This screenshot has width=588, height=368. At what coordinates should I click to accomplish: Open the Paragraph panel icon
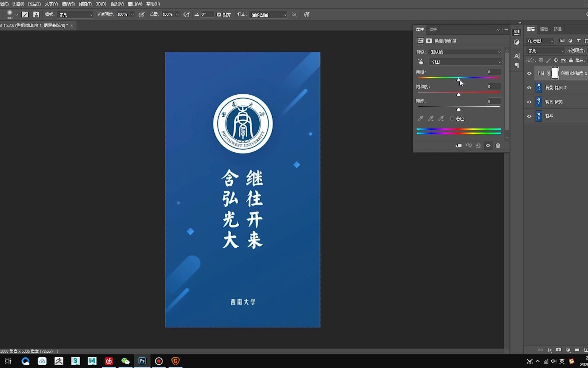[517, 65]
